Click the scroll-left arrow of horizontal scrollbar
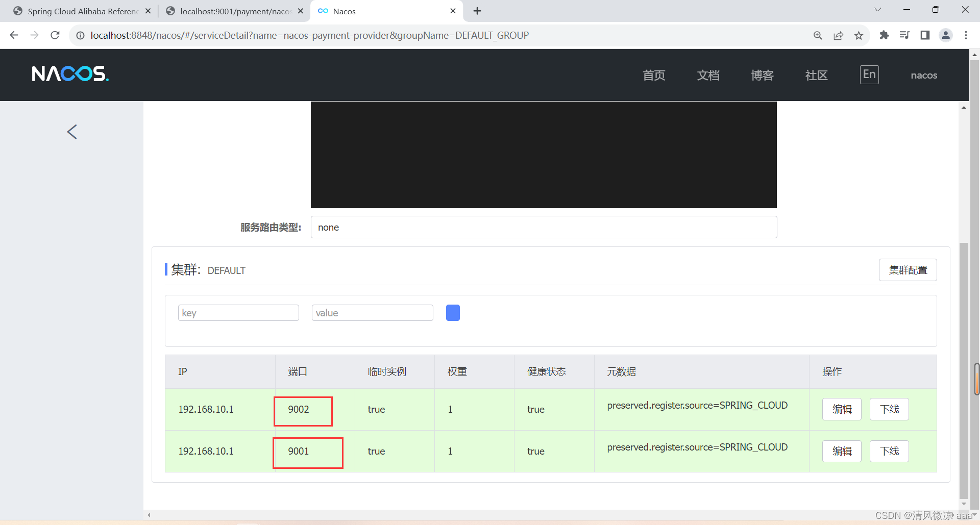Viewport: 980px width, 525px height. tap(149, 515)
